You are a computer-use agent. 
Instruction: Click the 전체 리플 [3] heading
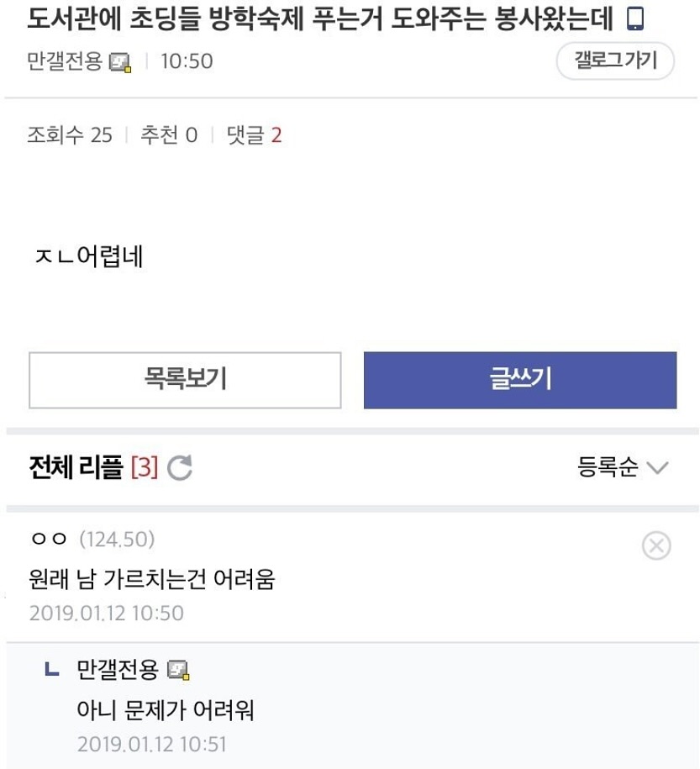click(92, 467)
